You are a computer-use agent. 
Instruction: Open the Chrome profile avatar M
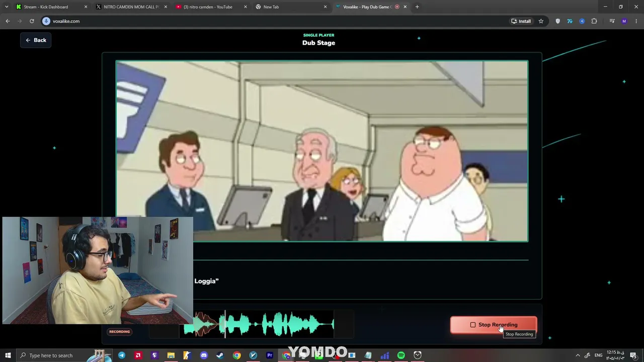tap(624, 21)
